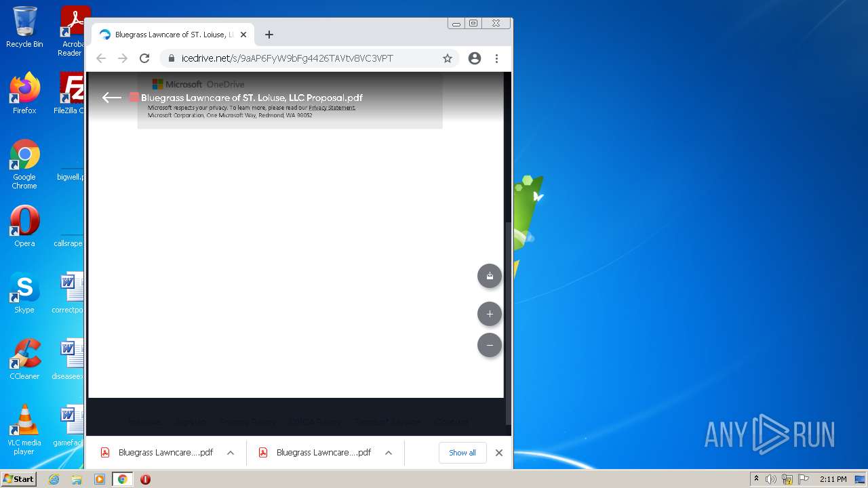Open Action Center flag icon
Viewport: 868px width, 488px height.
coord(803,479)
